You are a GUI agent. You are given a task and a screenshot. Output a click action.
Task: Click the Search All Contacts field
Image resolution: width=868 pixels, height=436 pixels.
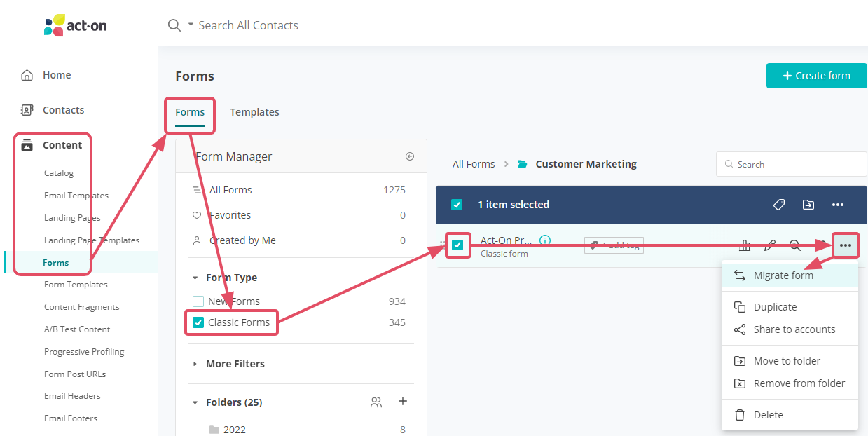pos(248,25)
